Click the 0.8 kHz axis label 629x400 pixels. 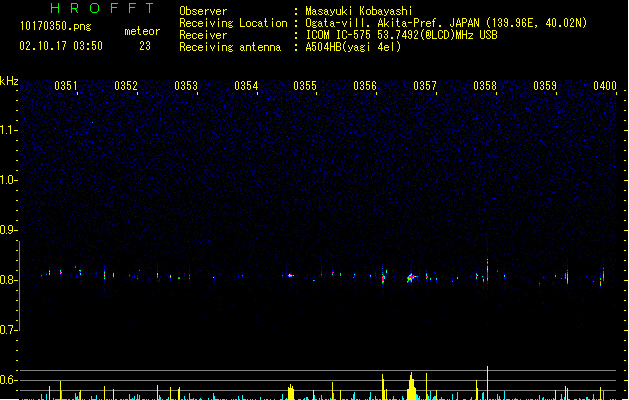coord(8,280)
